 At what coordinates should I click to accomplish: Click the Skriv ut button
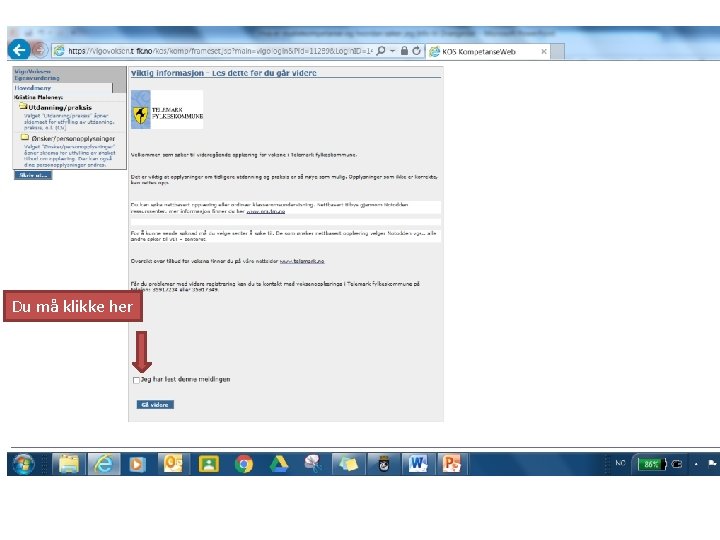(x=33, y=175)
